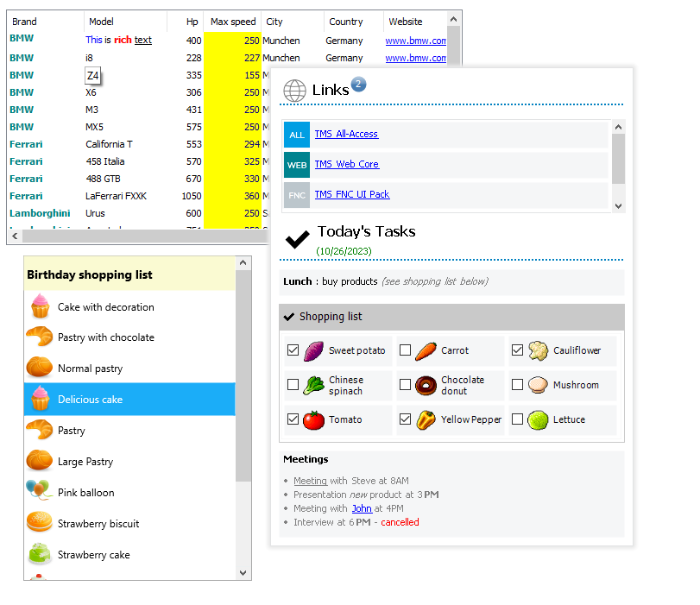Collapse the Shopping list section header

pyautogui.click(x=451, y=317)
